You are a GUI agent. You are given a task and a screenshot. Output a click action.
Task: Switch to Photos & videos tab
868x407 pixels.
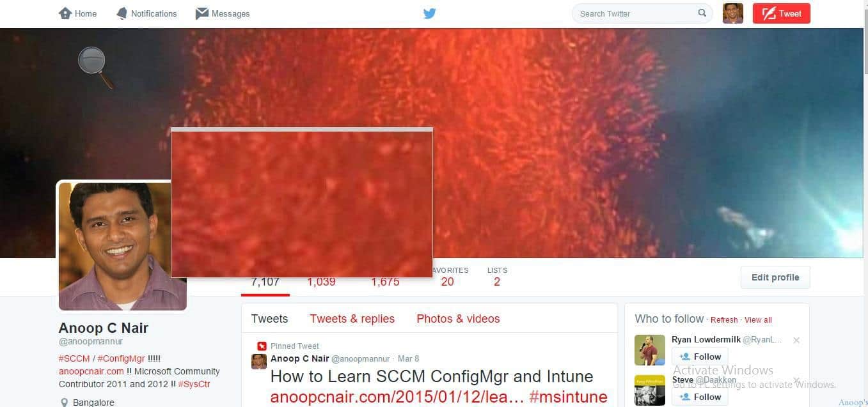pos(458,319)
